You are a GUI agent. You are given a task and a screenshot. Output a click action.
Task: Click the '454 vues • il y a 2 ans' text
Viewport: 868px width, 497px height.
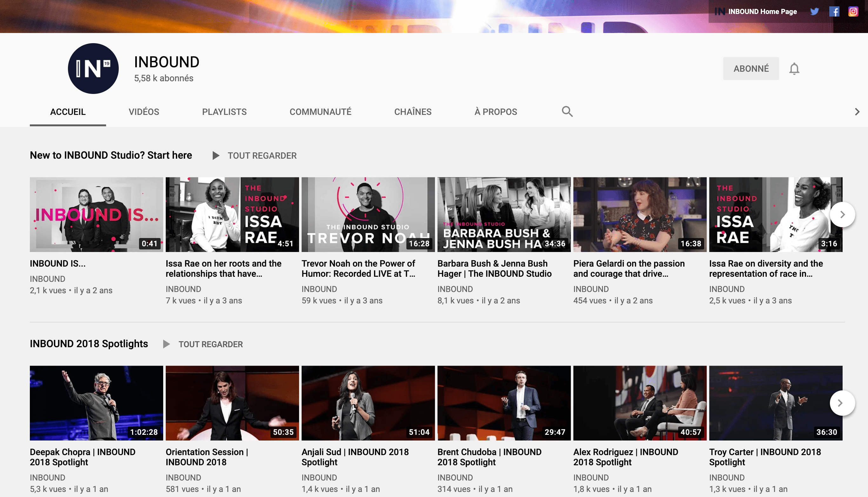click(x=613, y=301)
